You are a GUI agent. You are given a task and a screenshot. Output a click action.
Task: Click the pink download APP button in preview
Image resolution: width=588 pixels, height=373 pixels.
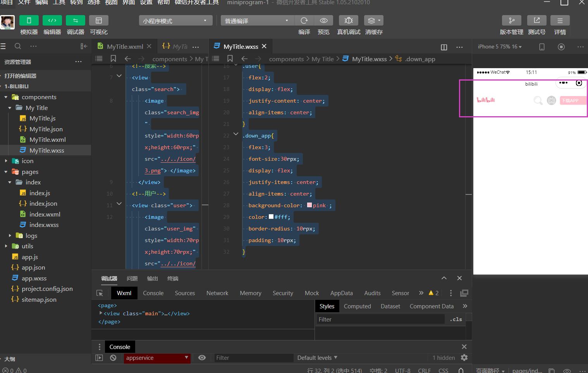point(573,101)
